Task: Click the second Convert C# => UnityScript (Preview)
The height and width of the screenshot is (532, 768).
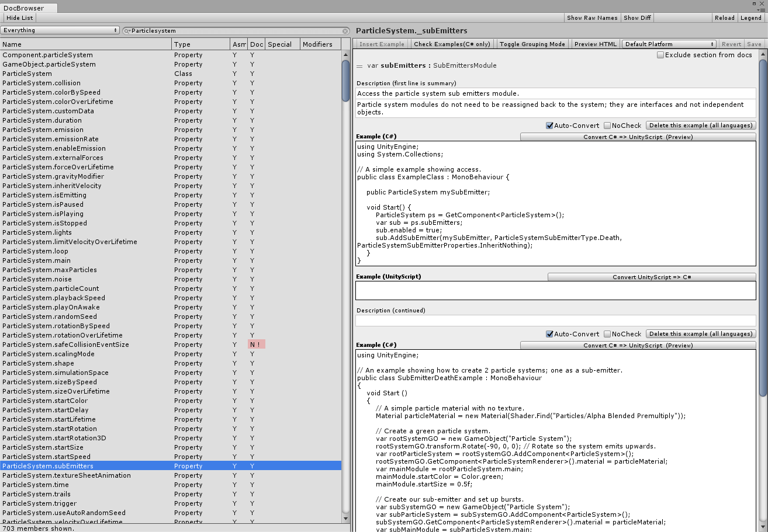Action: pos(638,346)
